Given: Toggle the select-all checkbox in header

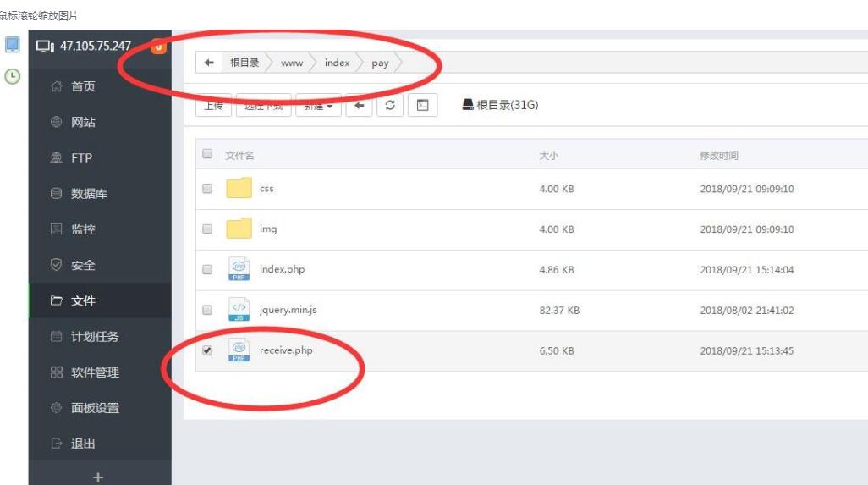Looking at the screenshot, I should click(x=207, y=155).
